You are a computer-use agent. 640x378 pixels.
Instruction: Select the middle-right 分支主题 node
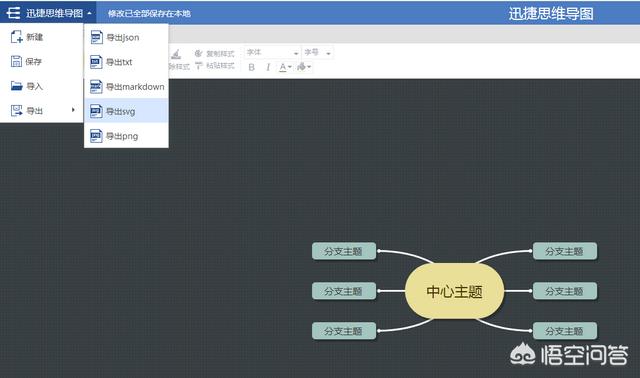(x=565, y=291)
